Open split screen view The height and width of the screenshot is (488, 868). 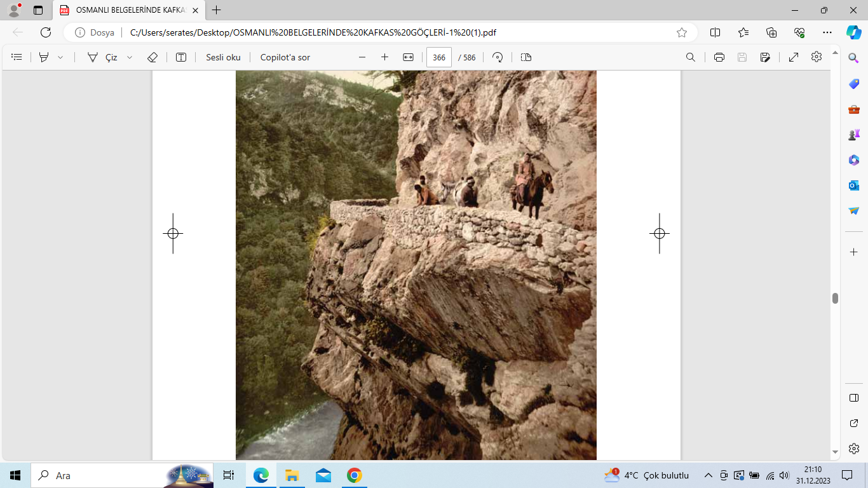715,32
